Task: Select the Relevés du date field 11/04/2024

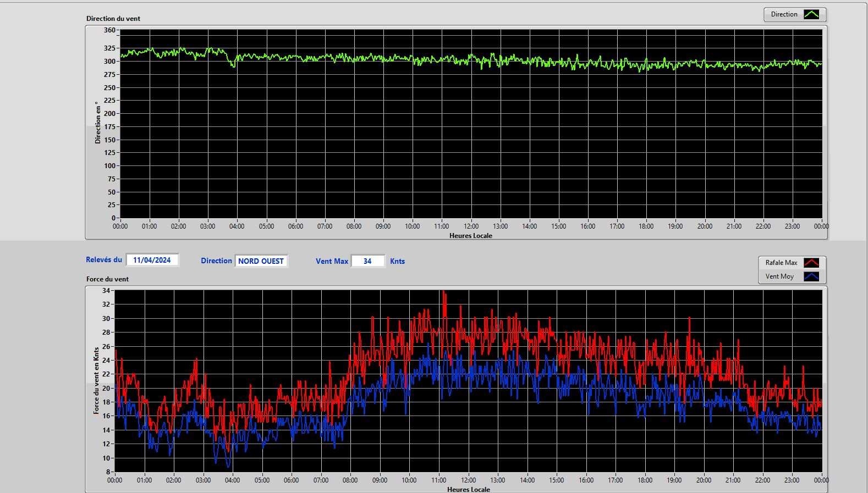Action: point(152,260)
